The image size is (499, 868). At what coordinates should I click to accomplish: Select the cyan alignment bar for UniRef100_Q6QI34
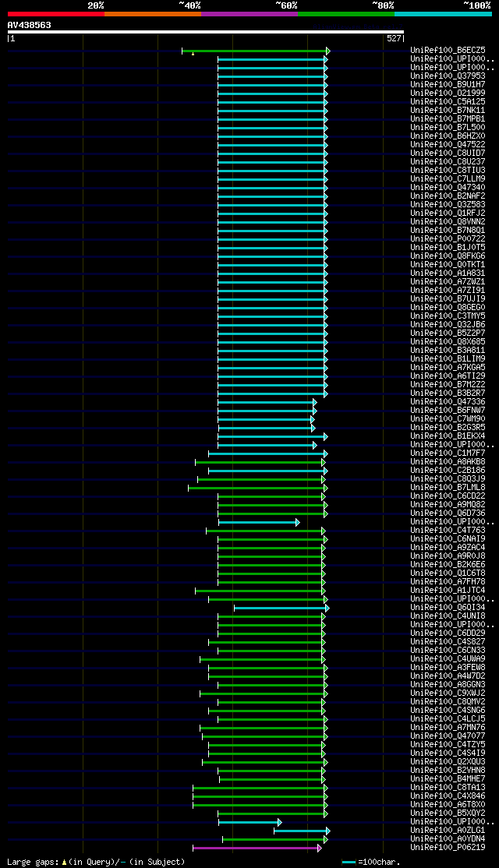282,608
